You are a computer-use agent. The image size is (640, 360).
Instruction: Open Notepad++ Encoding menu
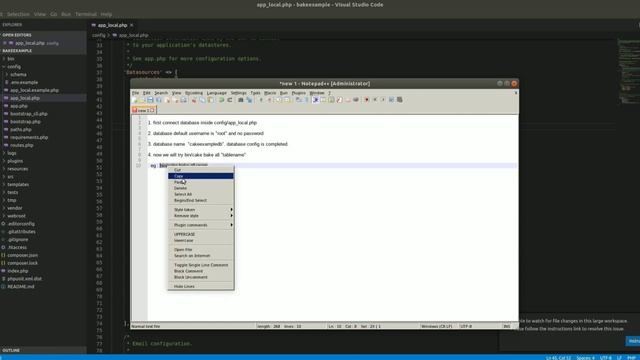click(x=194, y=93)
